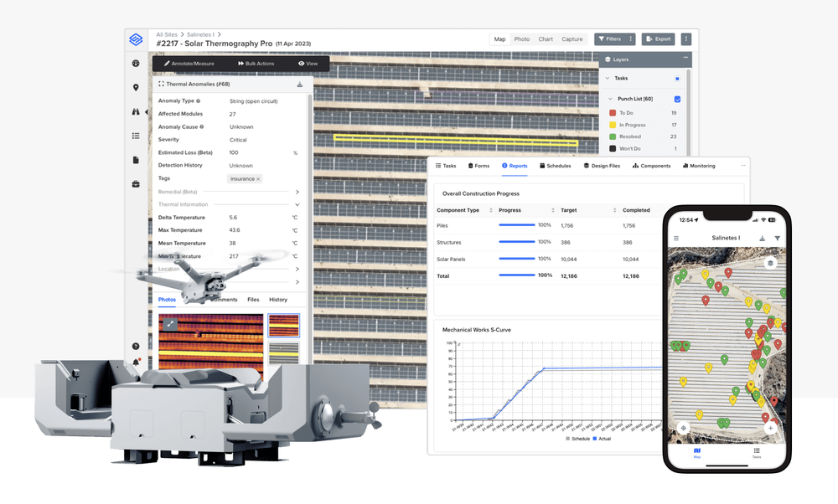
Task: Select the location pin sidebar icon
Action: tap(136, 88)
